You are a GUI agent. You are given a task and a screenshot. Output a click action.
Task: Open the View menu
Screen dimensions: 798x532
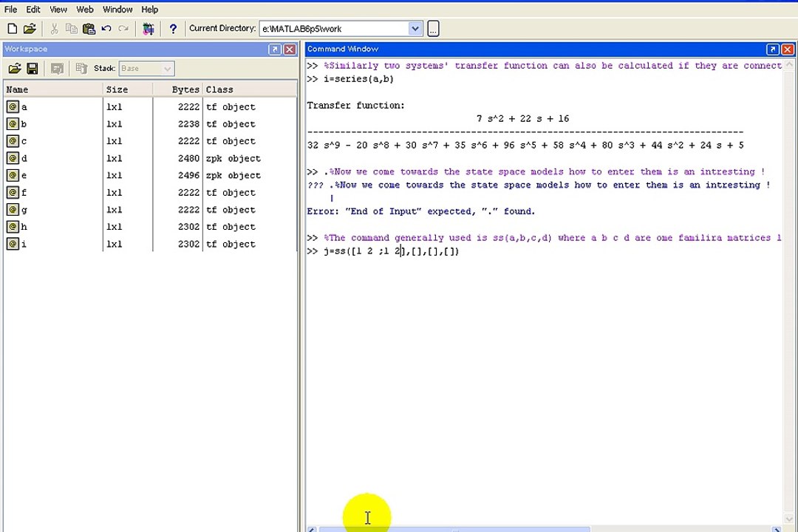(x=58, y=9)
